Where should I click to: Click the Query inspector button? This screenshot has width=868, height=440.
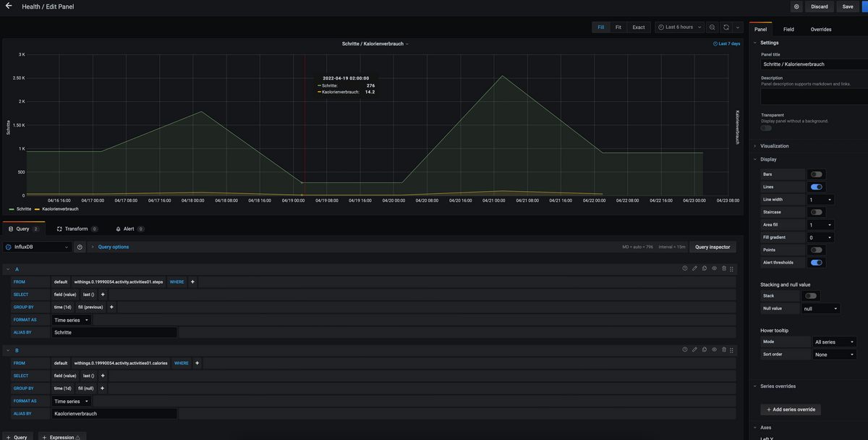pos(712,247)
